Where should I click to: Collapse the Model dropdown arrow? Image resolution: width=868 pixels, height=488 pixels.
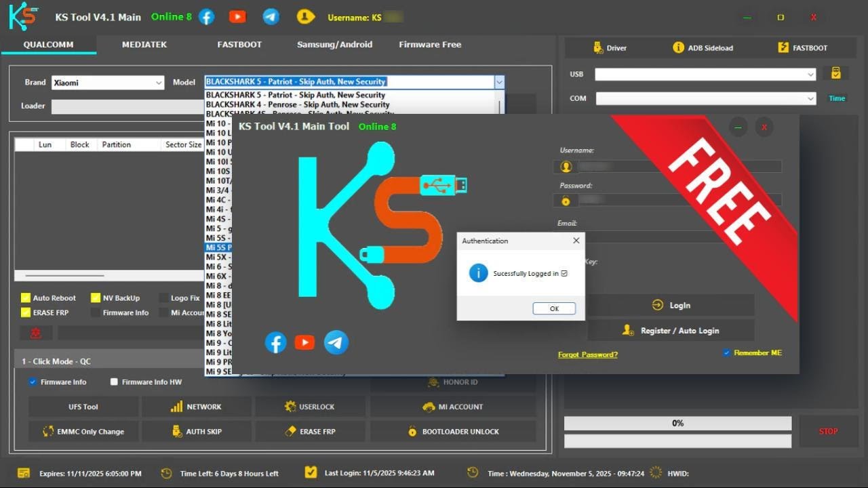click(x=499, y=82)
